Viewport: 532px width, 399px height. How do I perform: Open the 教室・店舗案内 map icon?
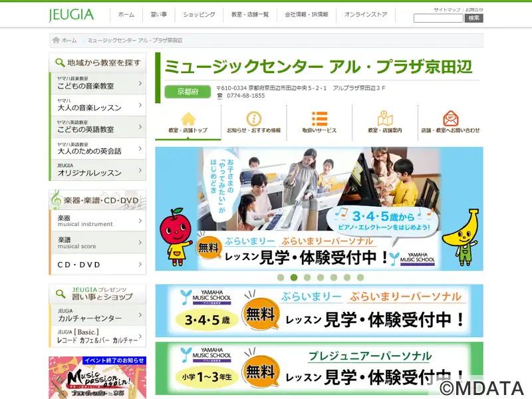385,118
